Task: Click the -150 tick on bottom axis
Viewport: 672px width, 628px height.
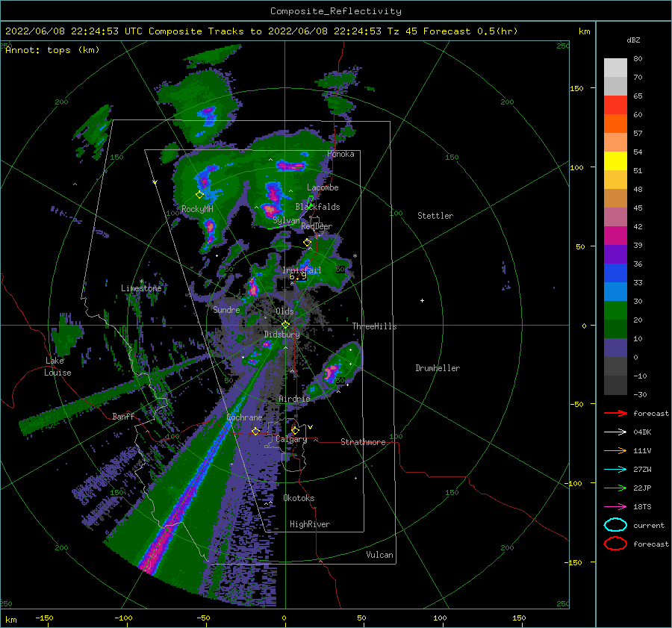Action: click(44, 618)
